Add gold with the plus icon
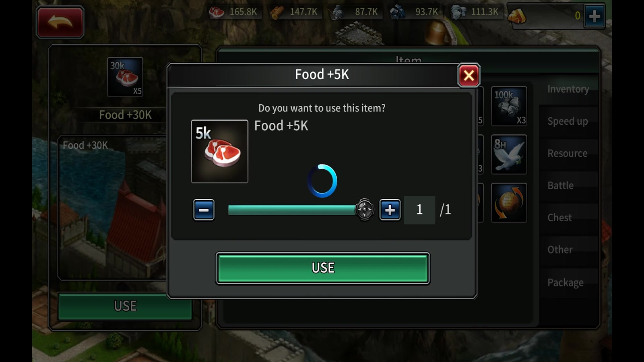 click(x=594, y=16)
